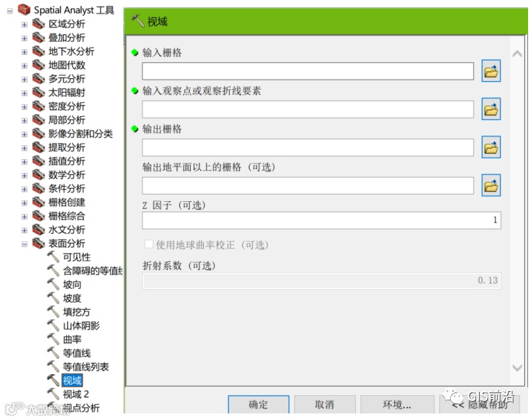The image size is (532, 420).
Task: Click the 输出地平面以上的栅格 input field
Action: (308, 185)
